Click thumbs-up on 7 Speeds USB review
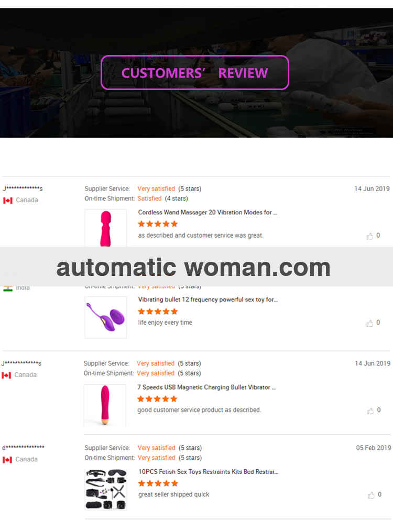This screenshot has width=393, height=532. click(x=370, y=411)
